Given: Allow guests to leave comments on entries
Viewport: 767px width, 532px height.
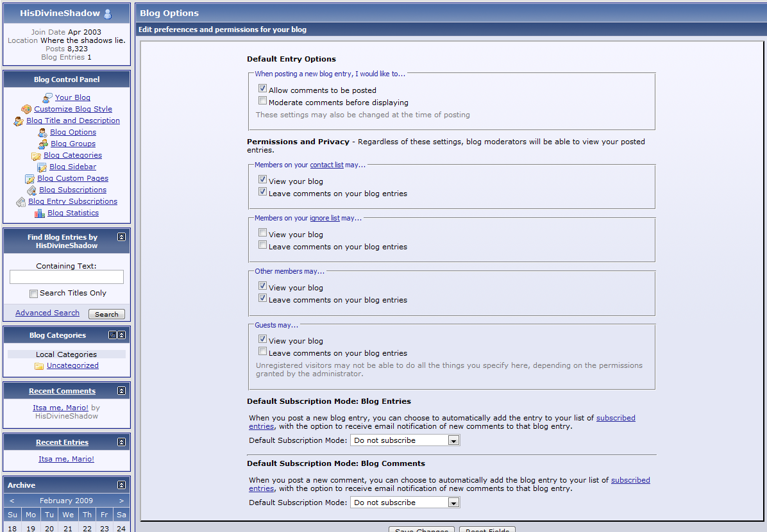Looking at the screenshot, I should (262, 351).
